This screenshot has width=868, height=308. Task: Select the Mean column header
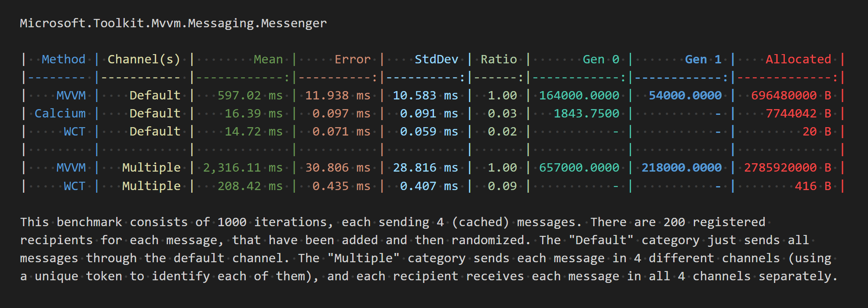pyautogui.click(x=268, y=59)
